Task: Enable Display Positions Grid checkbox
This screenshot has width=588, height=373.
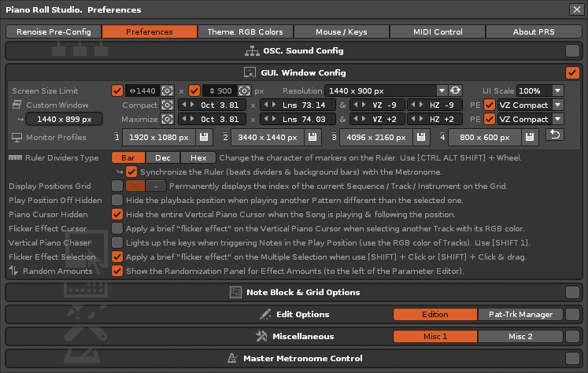Action: 117,186
